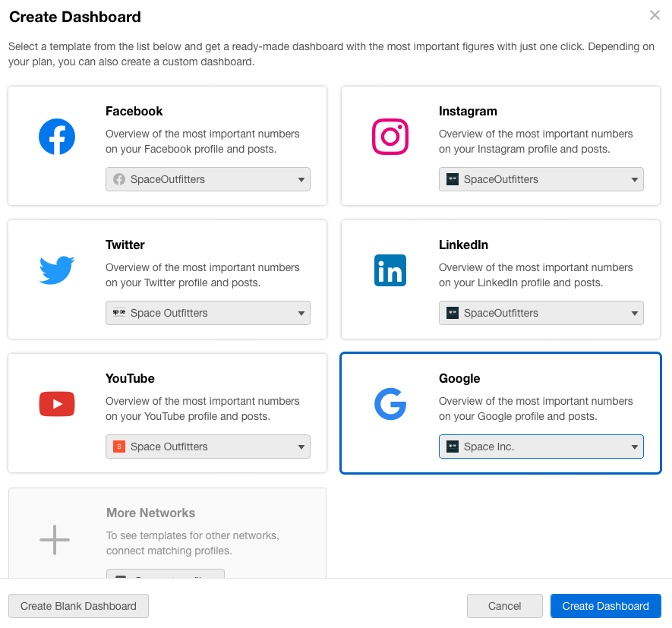This screenshot has height=628, width=672.
Task: Click the YouTube template description text
Action: [202, 409]
